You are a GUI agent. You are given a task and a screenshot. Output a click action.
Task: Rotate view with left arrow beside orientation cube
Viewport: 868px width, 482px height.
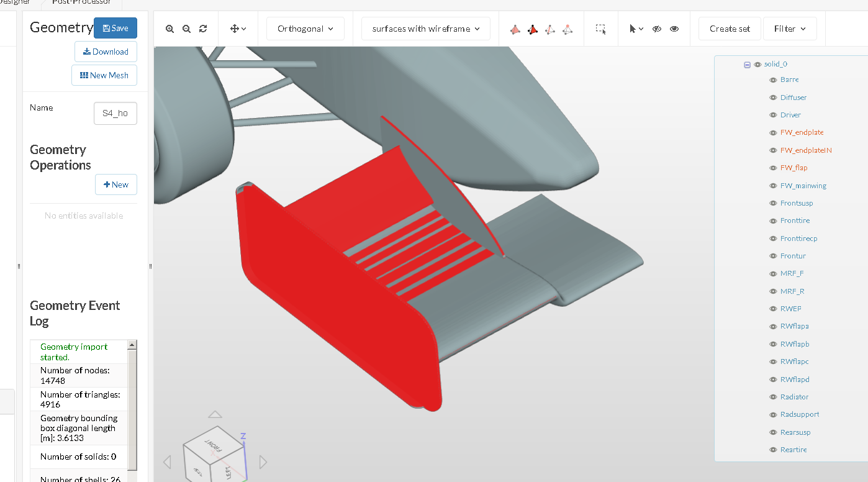tap(167, 462)
